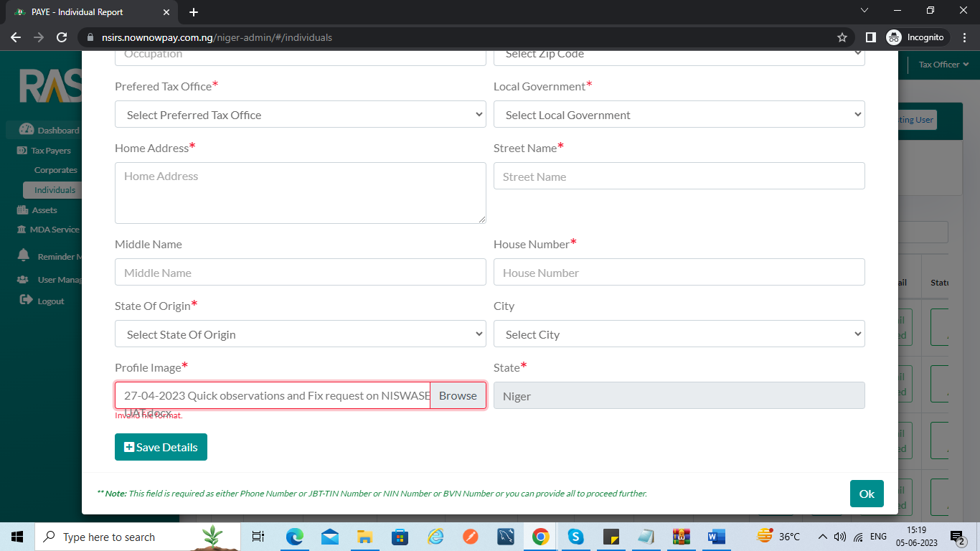980x551 pixels.
Task: Click Browse to choose profile image
Action: pyautogui.click(x=458, y=396)
